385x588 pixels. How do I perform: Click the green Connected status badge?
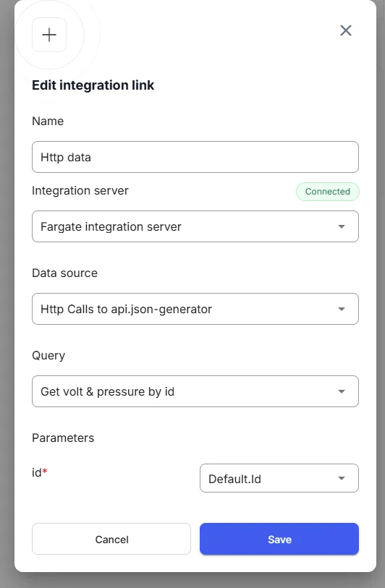(328, 191)
